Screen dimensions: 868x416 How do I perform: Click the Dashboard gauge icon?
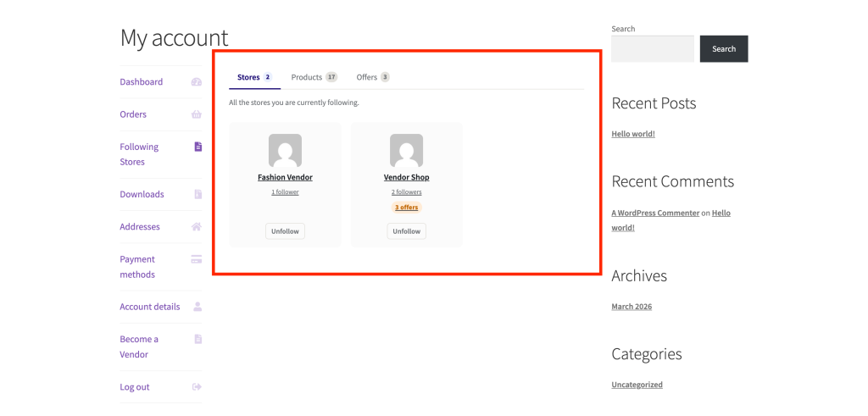(197, 82)
